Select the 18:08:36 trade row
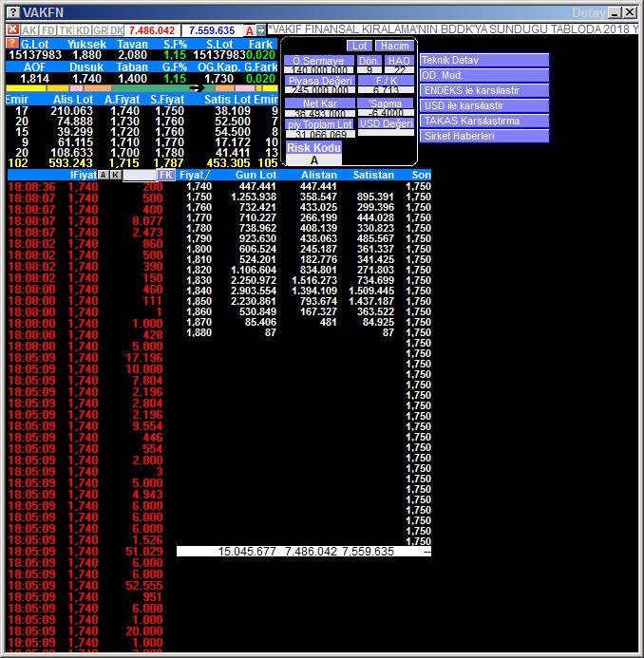Screen dimensions: 644x658 pyautogui.click(x=85, y=187)
